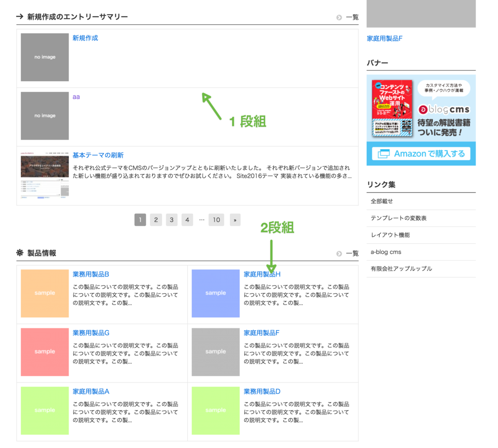Click the chevron icon next to 製品情報 一覧
Viewport: 498px width, 448px height.
click(x=339, y=253)
